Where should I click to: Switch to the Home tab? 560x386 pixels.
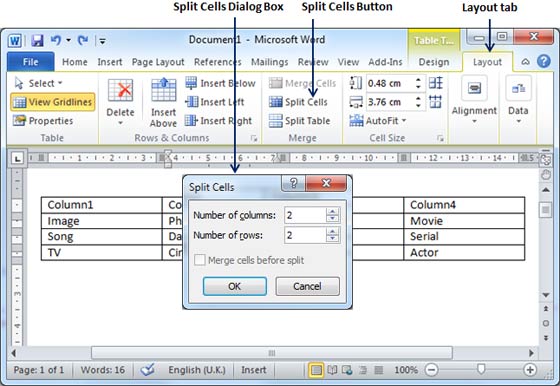point(75,62)
